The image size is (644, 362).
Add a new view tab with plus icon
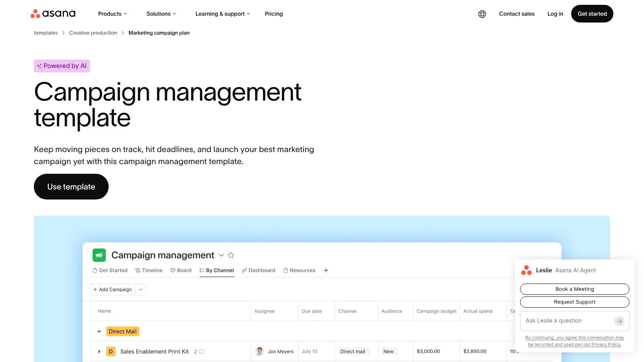coord(326,270)
